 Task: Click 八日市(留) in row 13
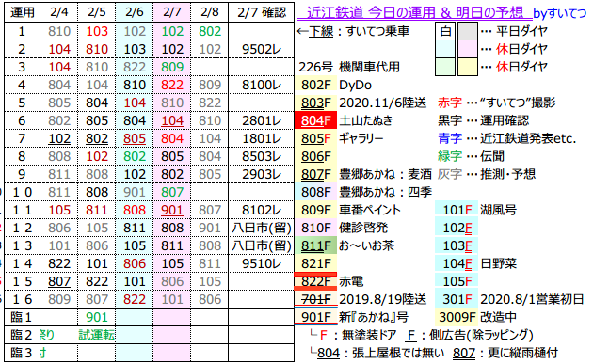pos(262,246)
